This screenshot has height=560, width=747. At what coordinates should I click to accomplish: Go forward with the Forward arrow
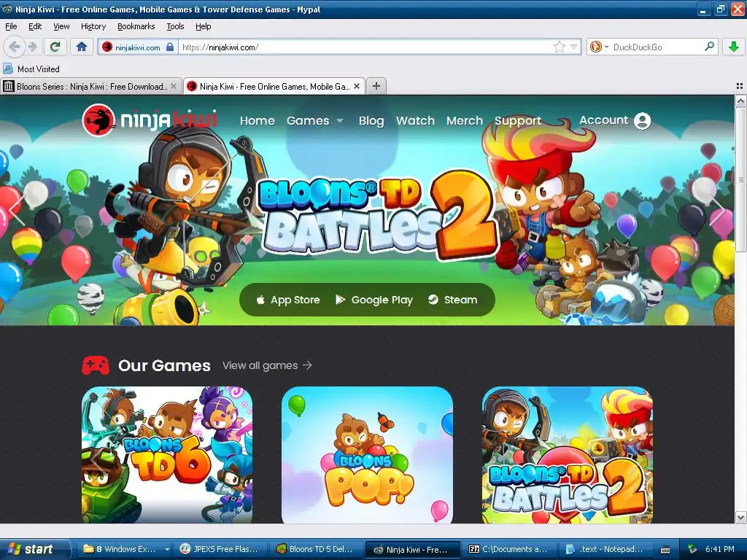[x=32, y=47]
